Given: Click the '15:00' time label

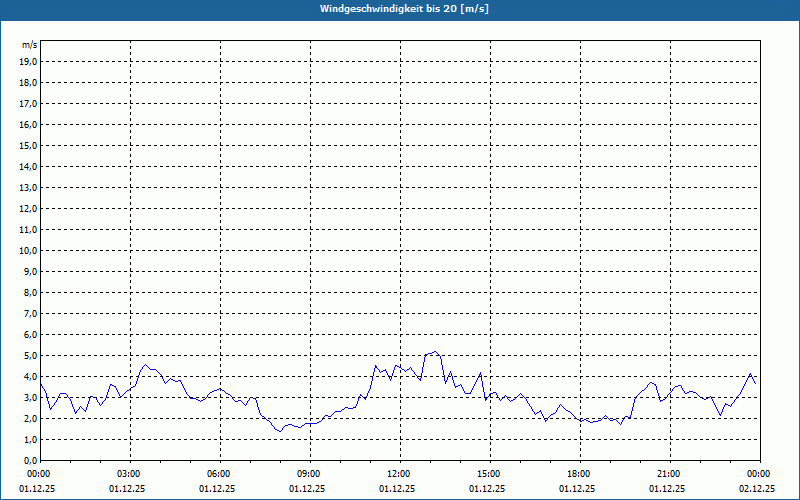Looking at the screenshot, I should 490,474.
